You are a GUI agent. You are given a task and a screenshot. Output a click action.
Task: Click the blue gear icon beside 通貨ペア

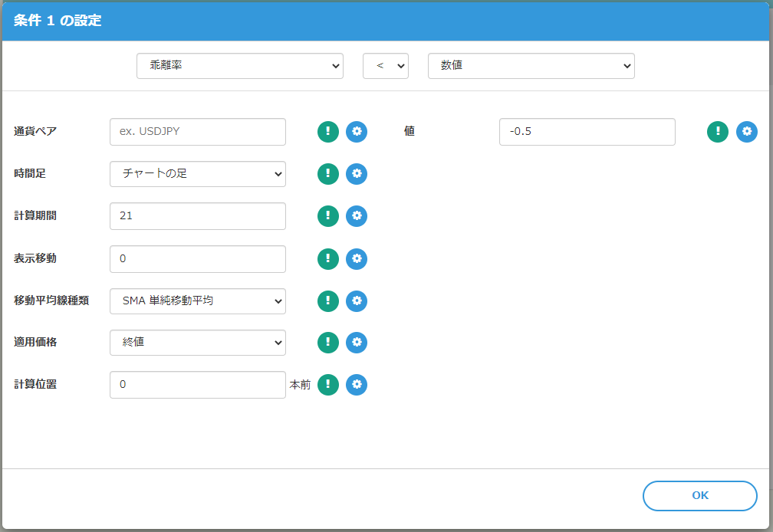coord(357,132)
